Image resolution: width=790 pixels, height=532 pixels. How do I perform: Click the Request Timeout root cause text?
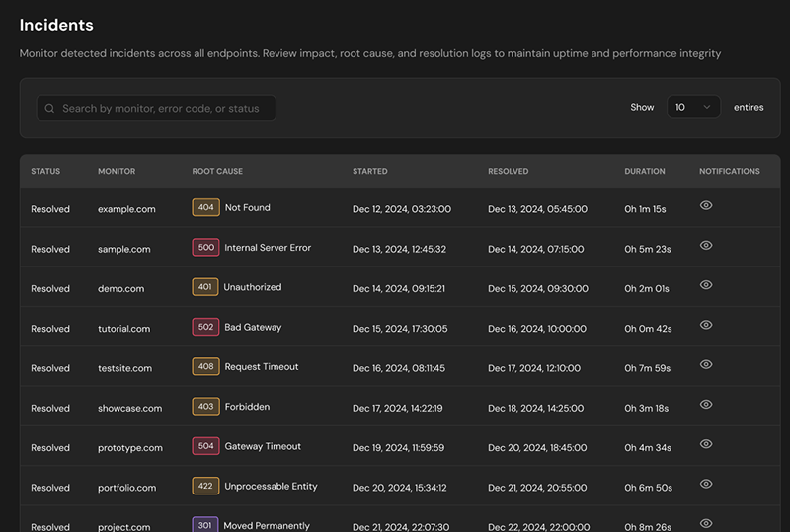click(262, 367)
